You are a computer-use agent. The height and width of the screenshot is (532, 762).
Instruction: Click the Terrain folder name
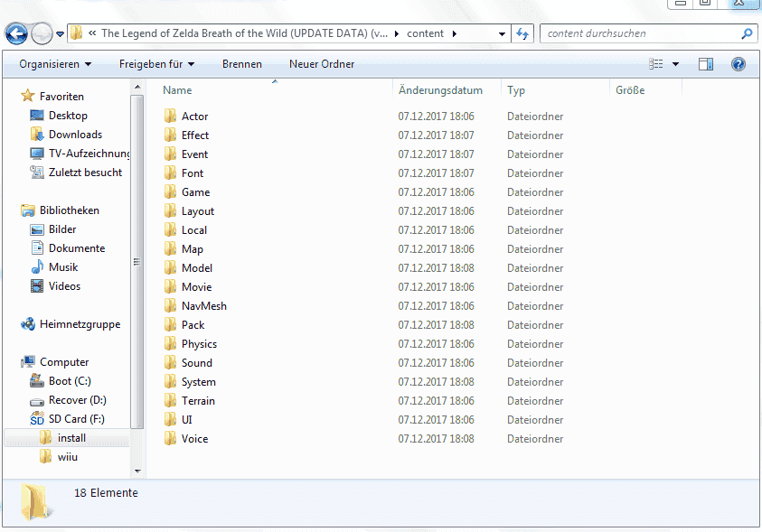tap(198, 400)
